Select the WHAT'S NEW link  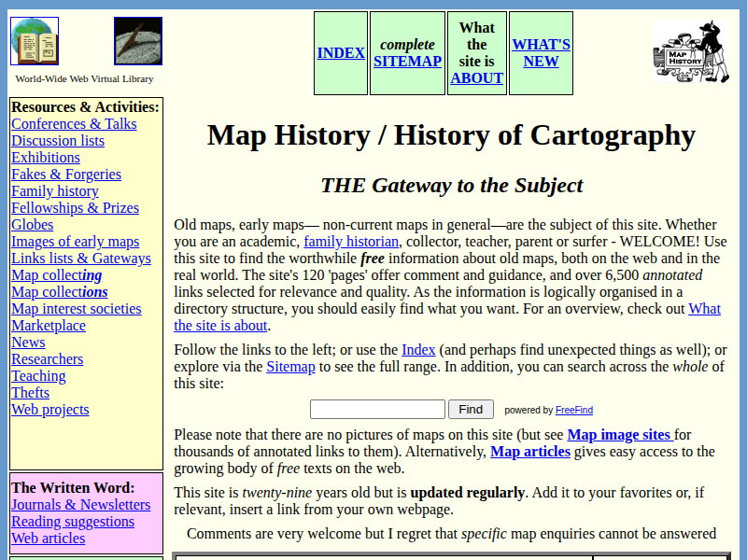[x=541, y=52]
